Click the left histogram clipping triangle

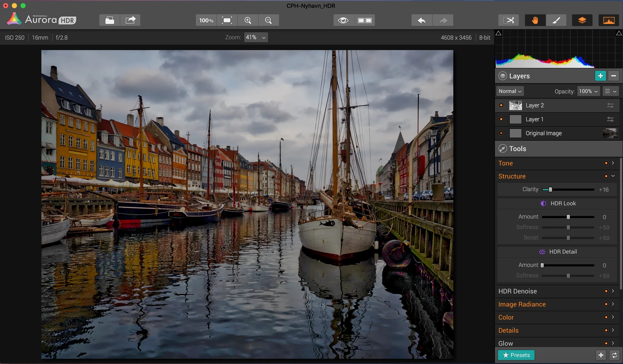coord(498,33)
